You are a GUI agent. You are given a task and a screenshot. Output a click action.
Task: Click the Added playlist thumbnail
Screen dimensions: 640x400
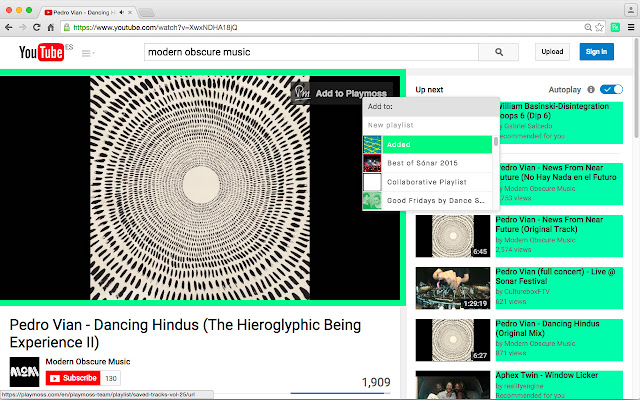pyautogui.click(x=372, y=144)
